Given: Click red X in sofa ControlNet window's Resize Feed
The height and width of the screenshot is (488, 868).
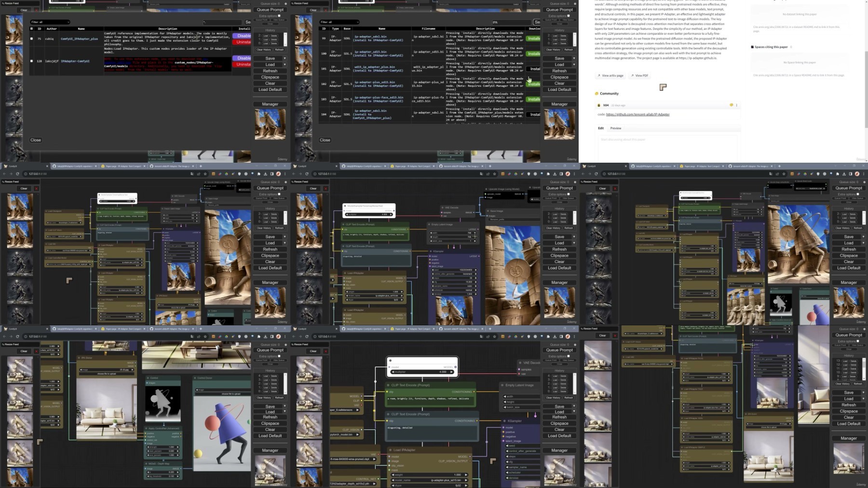Looking at the screenshot, I should tap(36, 351).
